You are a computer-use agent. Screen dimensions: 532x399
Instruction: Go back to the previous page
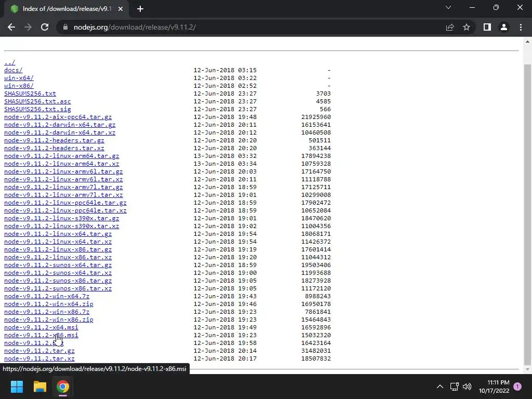[11, 27]
